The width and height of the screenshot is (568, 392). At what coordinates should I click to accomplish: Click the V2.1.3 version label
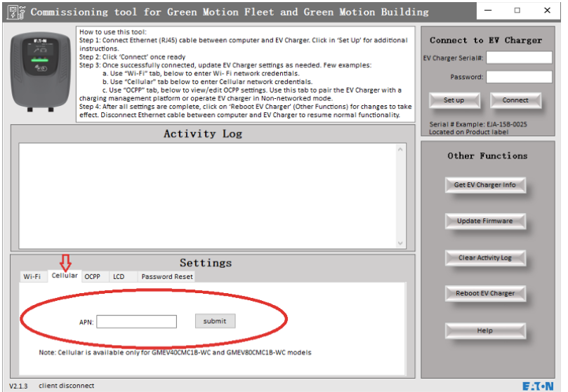point(18,386)
